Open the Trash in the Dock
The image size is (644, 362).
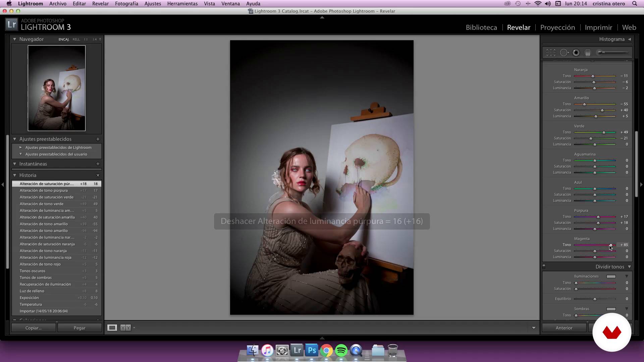click(393, 351)
